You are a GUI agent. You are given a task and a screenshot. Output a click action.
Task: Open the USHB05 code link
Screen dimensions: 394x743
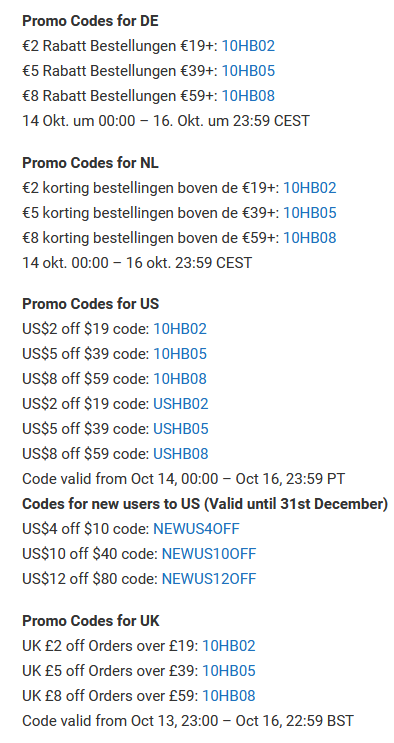pyautogui.click(x=181, y=429)
